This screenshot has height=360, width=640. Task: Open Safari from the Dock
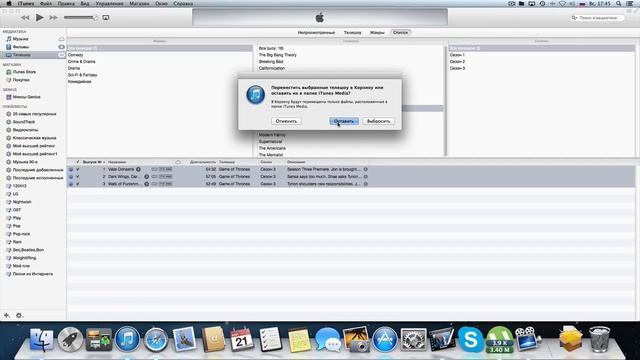pos(156,340)
